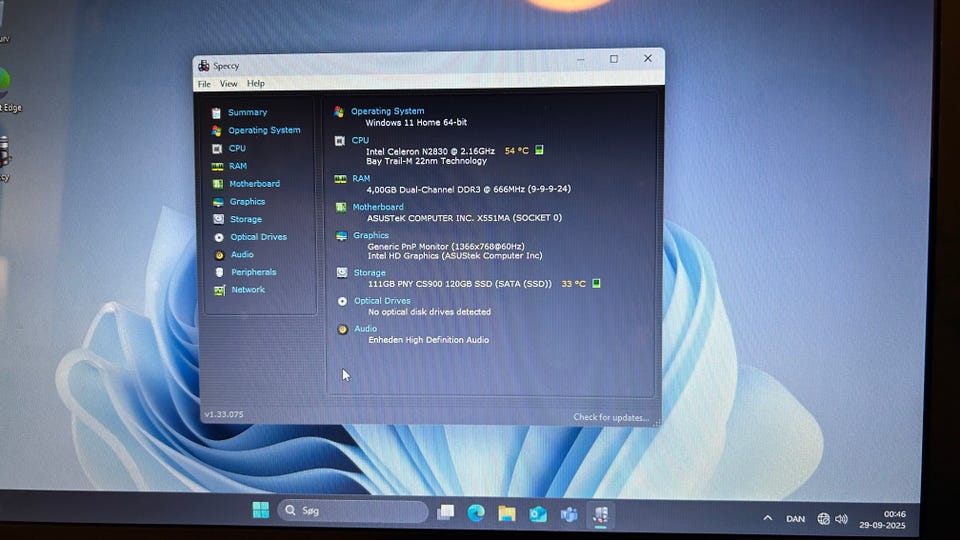Select Graphics in the sidebar list
This screenshot has width=960, height=540.
[x=247, y=201]
